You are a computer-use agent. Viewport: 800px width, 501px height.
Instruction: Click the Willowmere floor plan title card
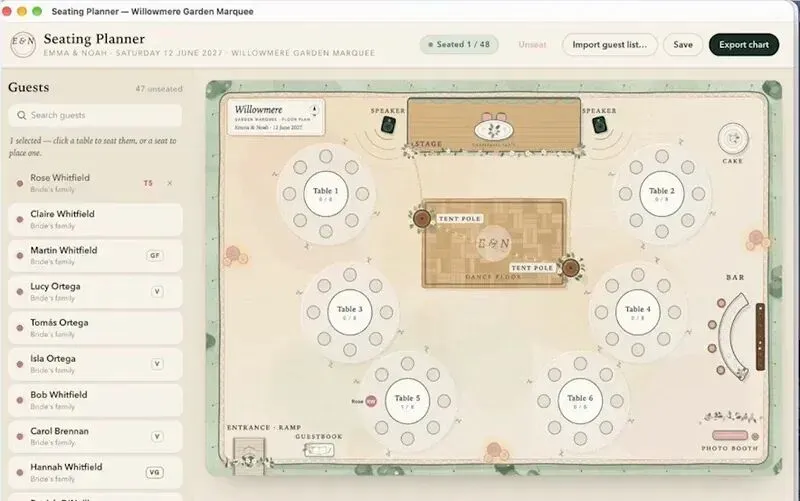click(x=276, y=117)
